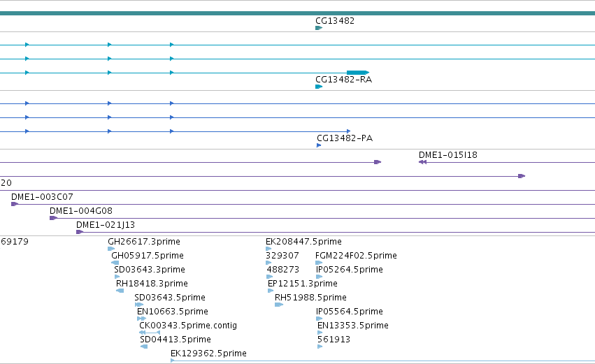Select the EN10663.5prime double arrow glyph
Viewport: 595px width, 364px height.
pos(141,319)
